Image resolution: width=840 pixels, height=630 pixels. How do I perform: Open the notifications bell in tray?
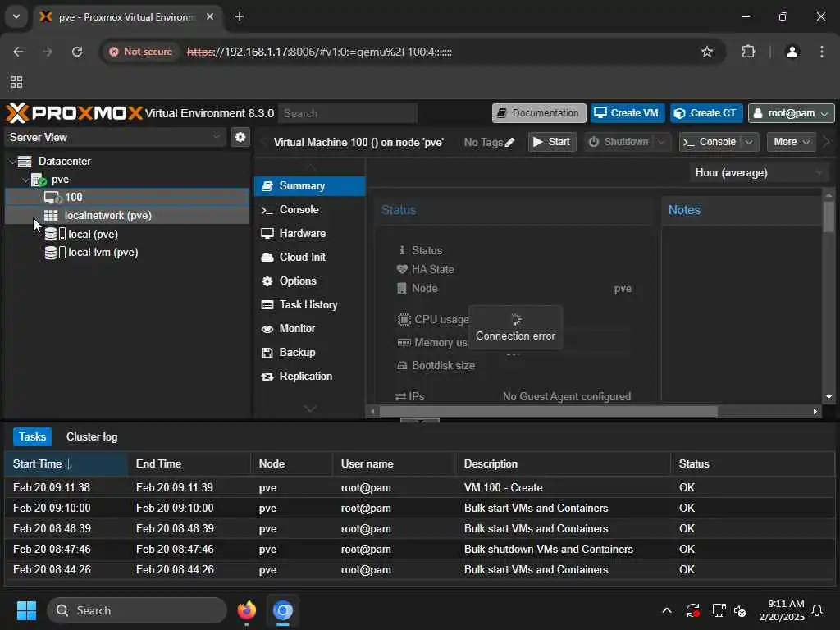818,610
